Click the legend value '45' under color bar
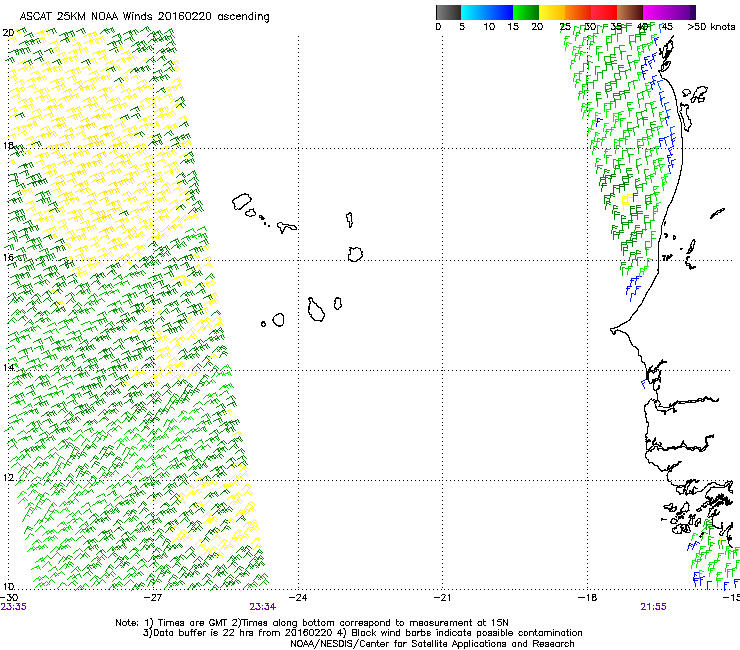The width and height of the screenshot is (740, 650). pyautogui.click(x=667, y=27)
